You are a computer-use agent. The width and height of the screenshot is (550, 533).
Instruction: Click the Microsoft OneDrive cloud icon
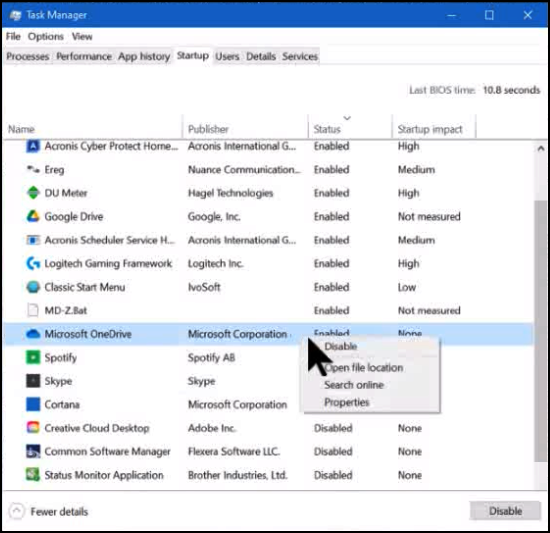tap(33, 334)
